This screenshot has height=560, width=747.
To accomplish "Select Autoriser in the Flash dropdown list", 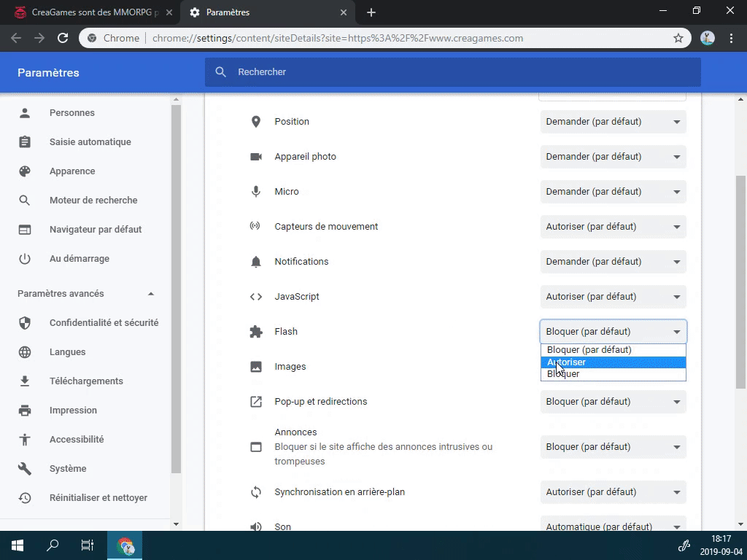I will point(613,362).
